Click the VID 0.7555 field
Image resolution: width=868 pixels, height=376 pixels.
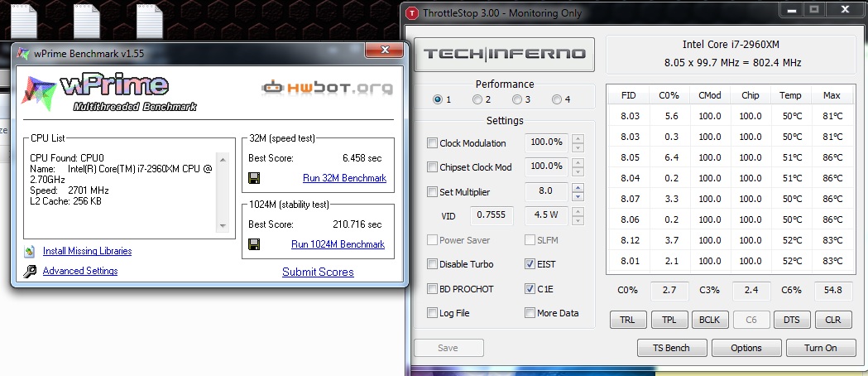click(492, 215)
